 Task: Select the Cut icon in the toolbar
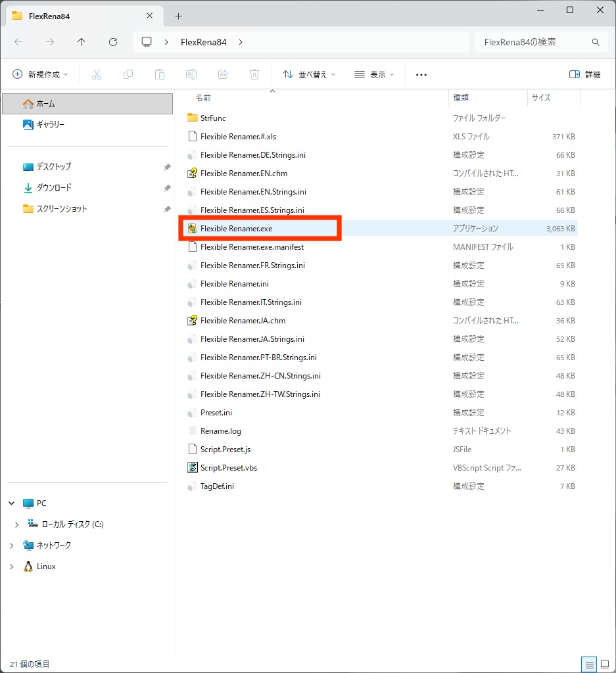click(x=97, y=74)
